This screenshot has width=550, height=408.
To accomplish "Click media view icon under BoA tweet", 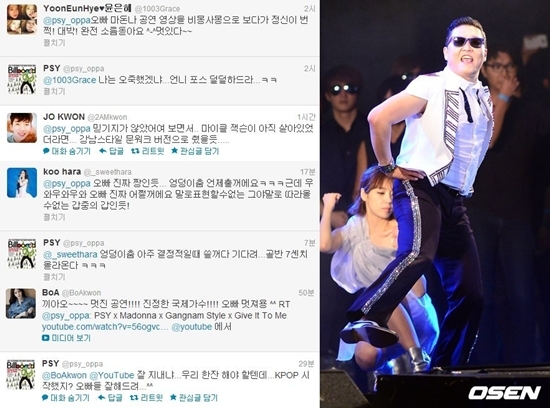I will click(x=46, y=338).
